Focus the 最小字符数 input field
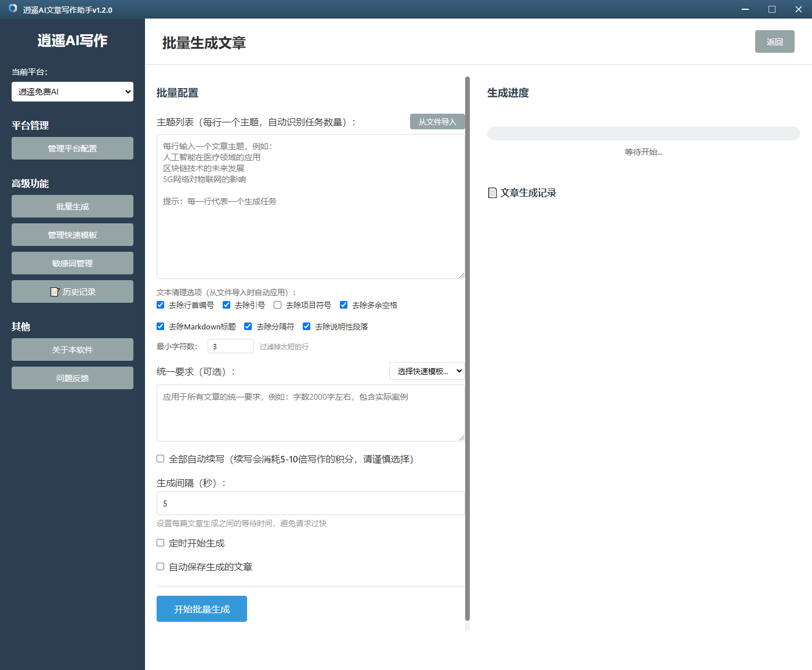Image resolution: width=812 pixels, height=670 pixels. tap(230, 346)
